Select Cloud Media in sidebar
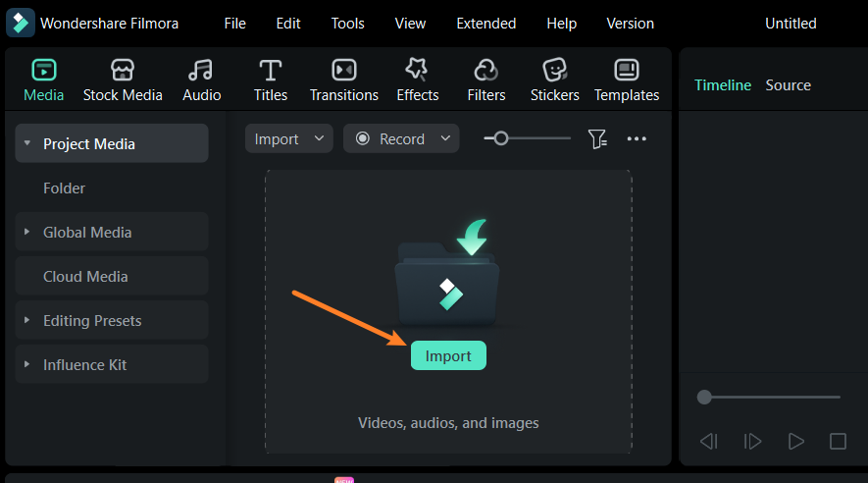 point(85,277)
